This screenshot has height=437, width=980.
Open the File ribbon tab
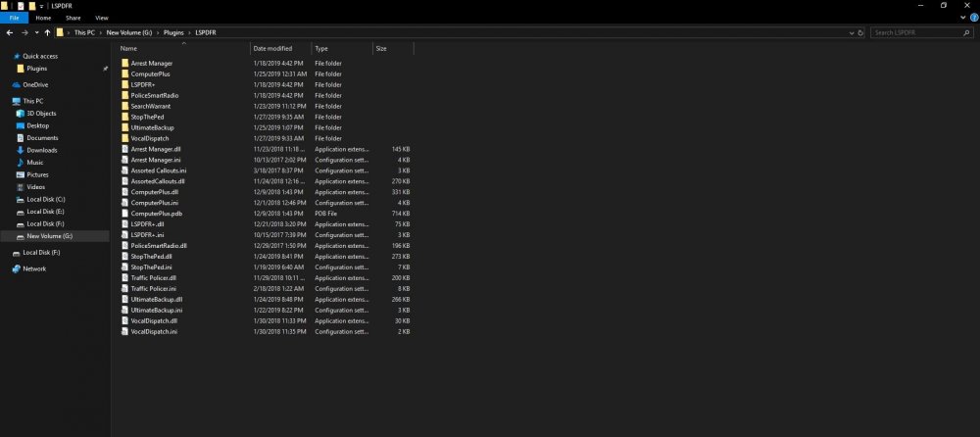click(14, 19)
